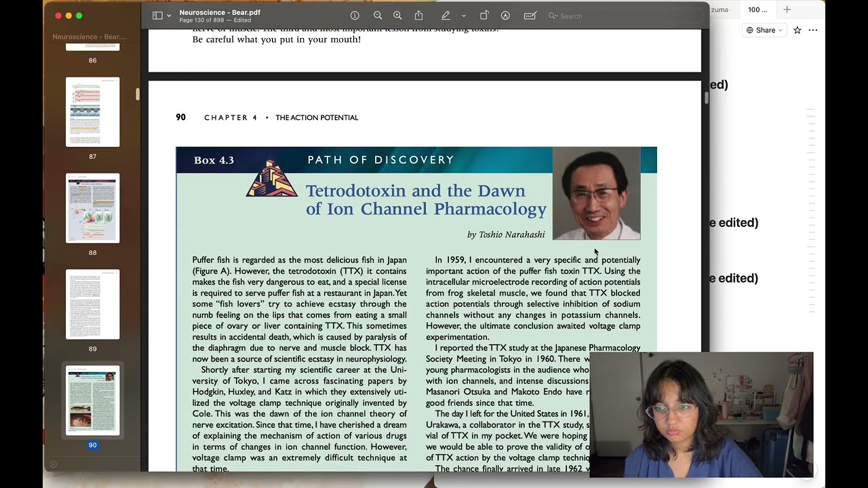Click the globe icon beside Share
The width and height of the screenshot is (868, 488).
click(750, 30)
